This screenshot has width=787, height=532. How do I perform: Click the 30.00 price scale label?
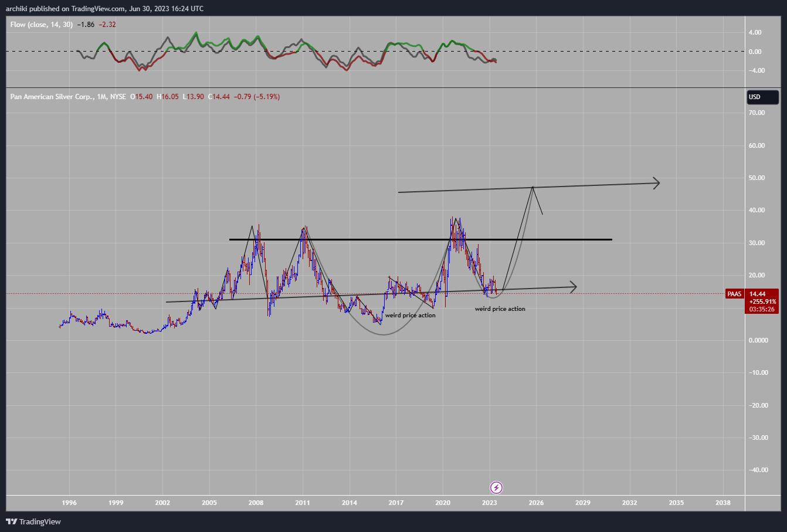(757, 243)
